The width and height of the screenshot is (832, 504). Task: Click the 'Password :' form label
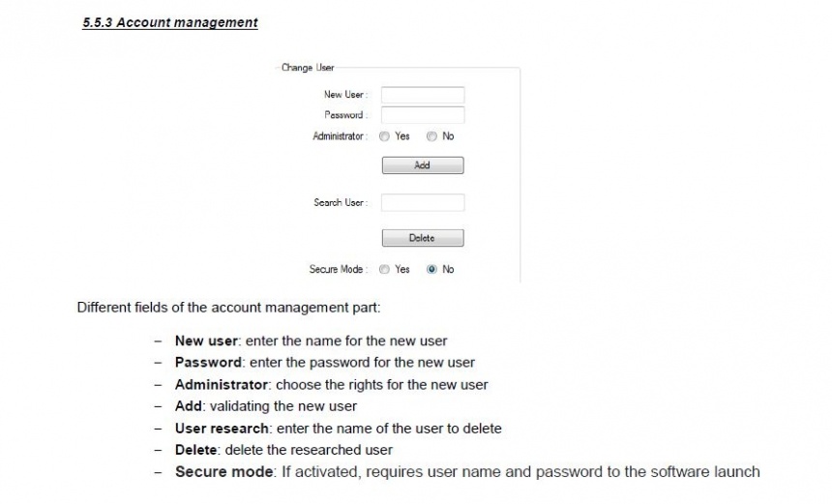(346, 115)
